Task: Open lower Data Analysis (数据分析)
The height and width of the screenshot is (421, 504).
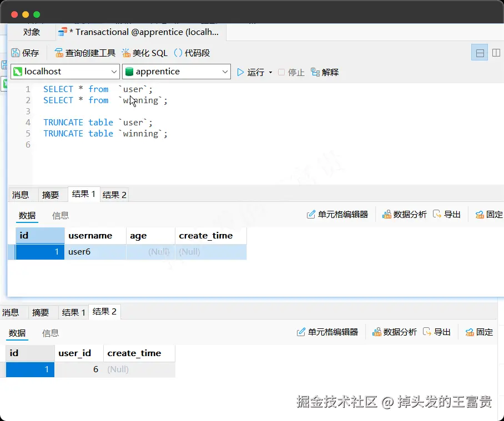Action: [395, 332]
